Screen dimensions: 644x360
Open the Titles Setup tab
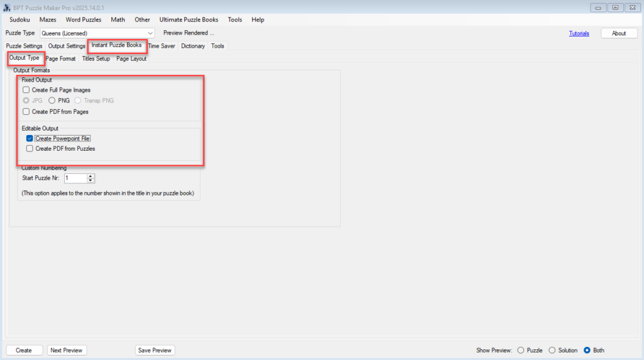(x=96, y=59)
